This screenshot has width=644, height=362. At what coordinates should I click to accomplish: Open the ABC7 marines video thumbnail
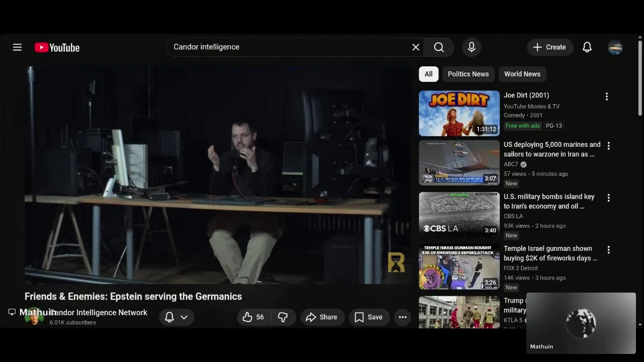pos(459,163)
